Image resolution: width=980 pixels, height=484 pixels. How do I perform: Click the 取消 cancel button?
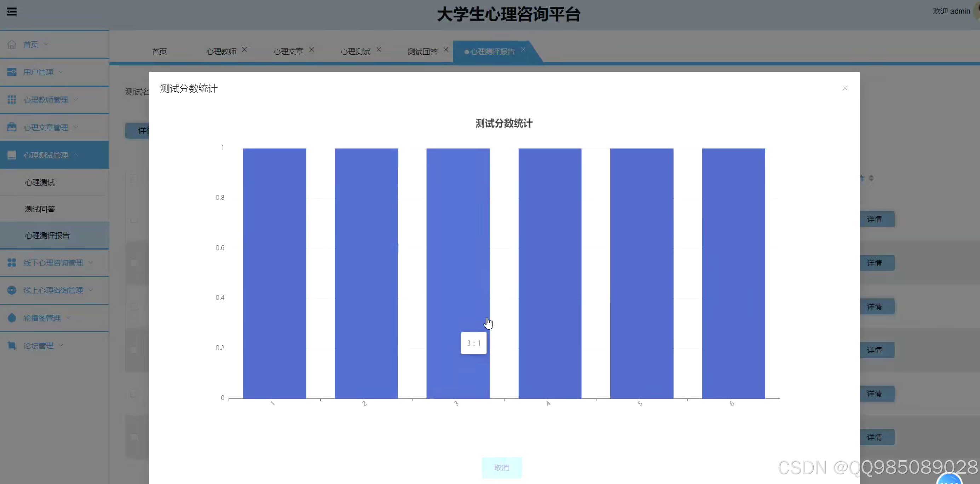[502, 467]
